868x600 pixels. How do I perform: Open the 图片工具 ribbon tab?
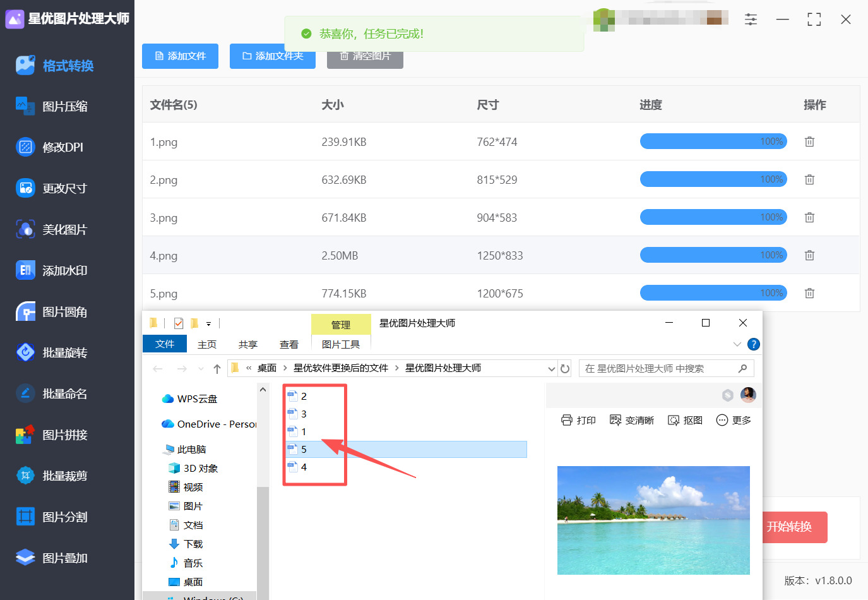341,344
